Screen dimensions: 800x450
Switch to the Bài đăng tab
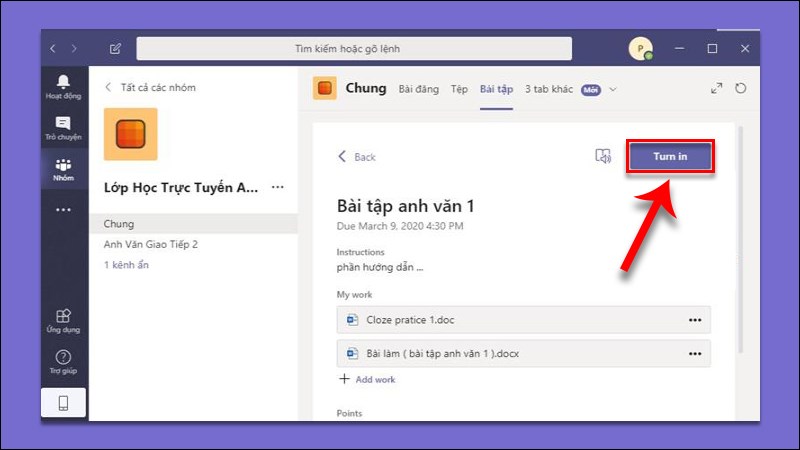[418, 89]
